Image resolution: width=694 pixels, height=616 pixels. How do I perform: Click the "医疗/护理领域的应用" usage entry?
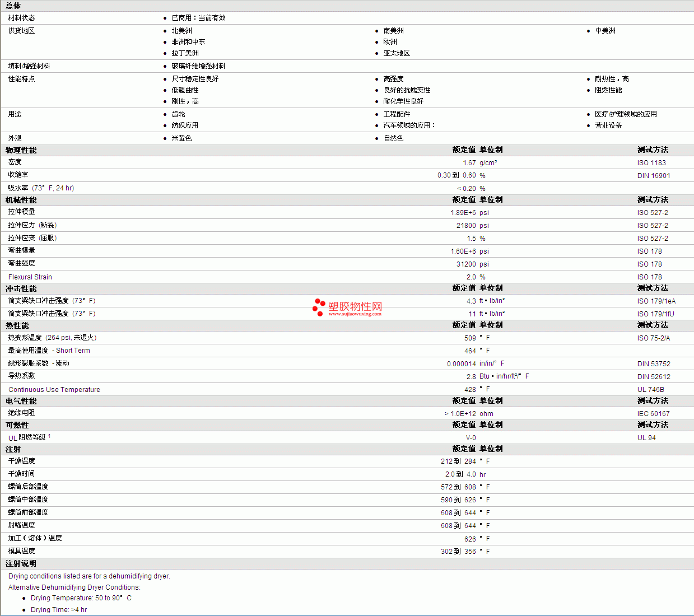(626, 114)
